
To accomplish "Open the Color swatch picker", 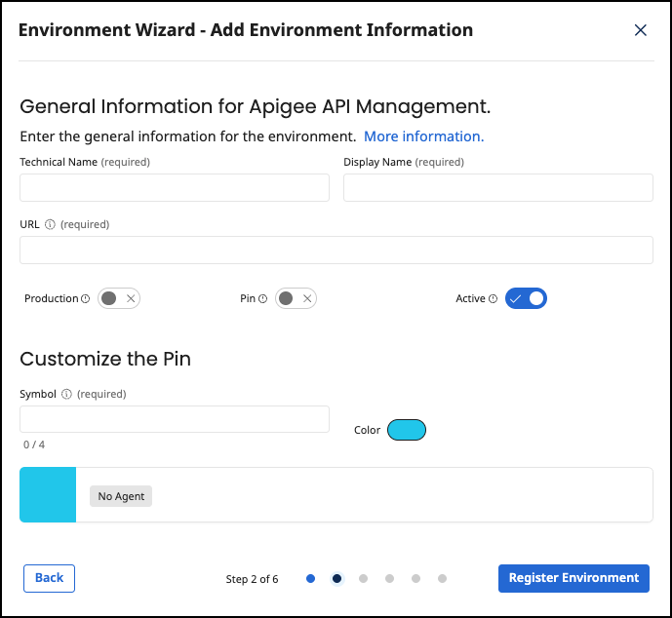I will (407, 430).
